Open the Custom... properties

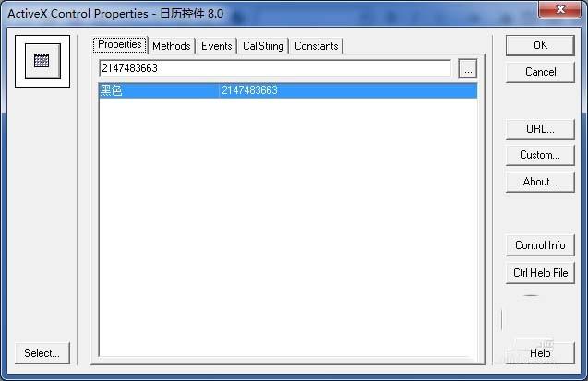click(540, 155)
